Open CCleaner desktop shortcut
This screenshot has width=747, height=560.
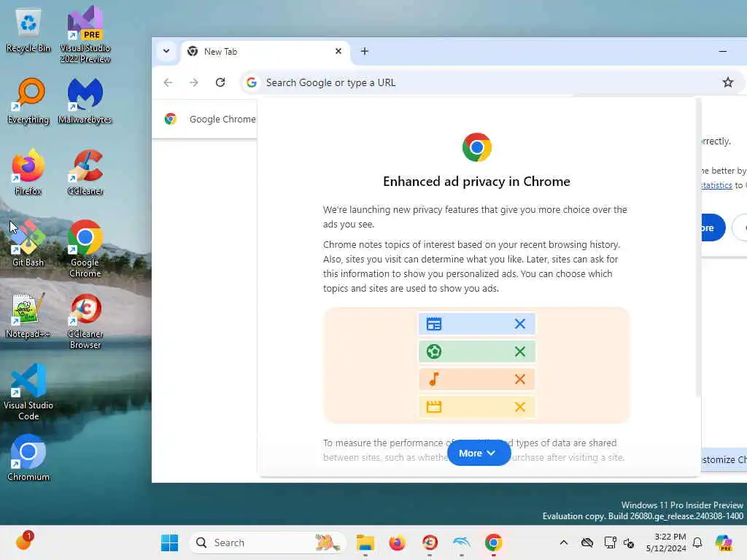pyautogui.click(x=85, y=172)
